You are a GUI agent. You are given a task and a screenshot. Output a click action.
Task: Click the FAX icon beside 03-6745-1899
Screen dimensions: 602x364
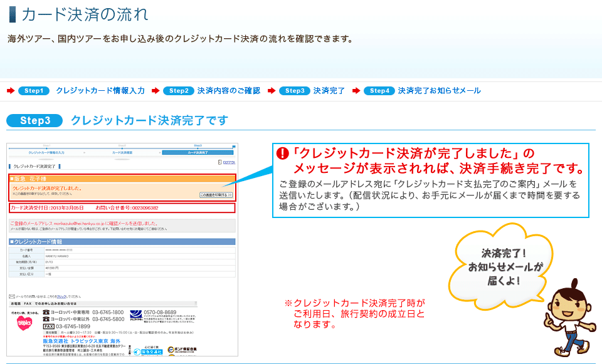pos(48,326)
